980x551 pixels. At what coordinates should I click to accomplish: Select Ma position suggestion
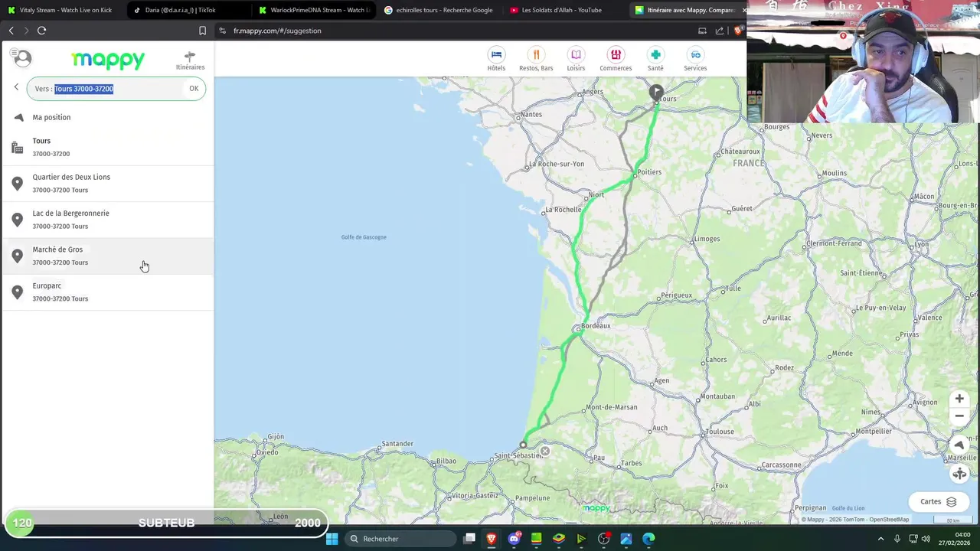(107, 117)
